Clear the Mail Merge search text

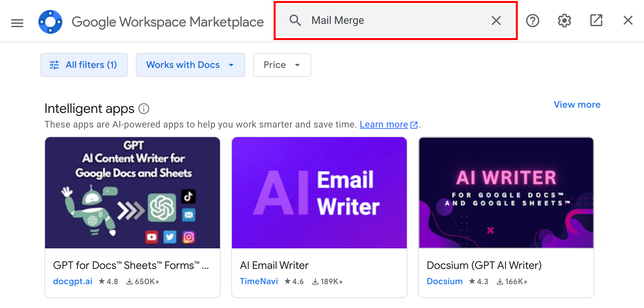tap(496, 21)
